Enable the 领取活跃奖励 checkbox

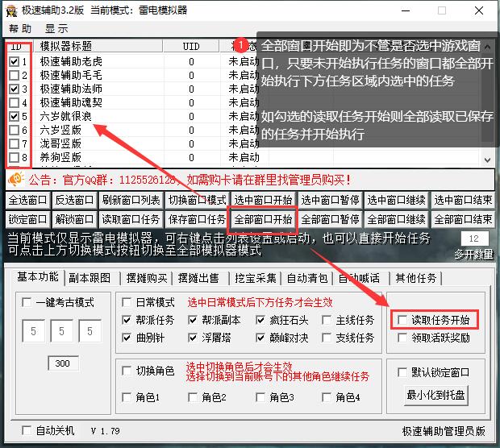(x=402, y=338)
